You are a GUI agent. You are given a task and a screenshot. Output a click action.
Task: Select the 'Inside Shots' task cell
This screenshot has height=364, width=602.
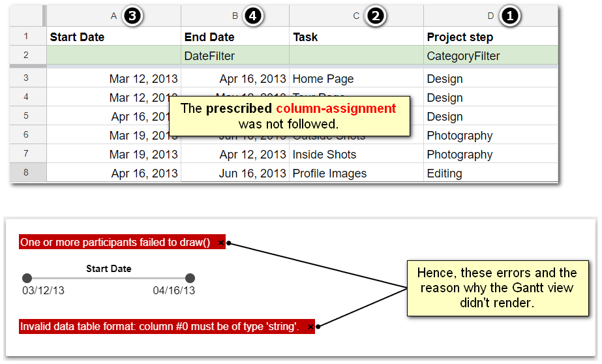[x=356, y=155]
